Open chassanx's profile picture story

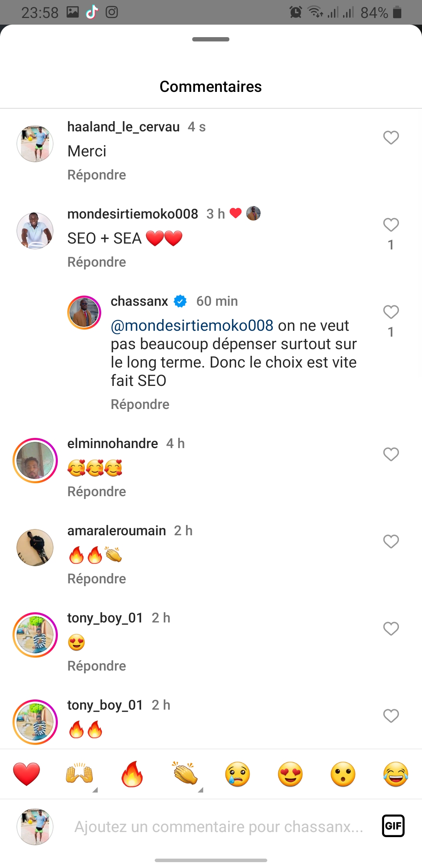[84, 312]
